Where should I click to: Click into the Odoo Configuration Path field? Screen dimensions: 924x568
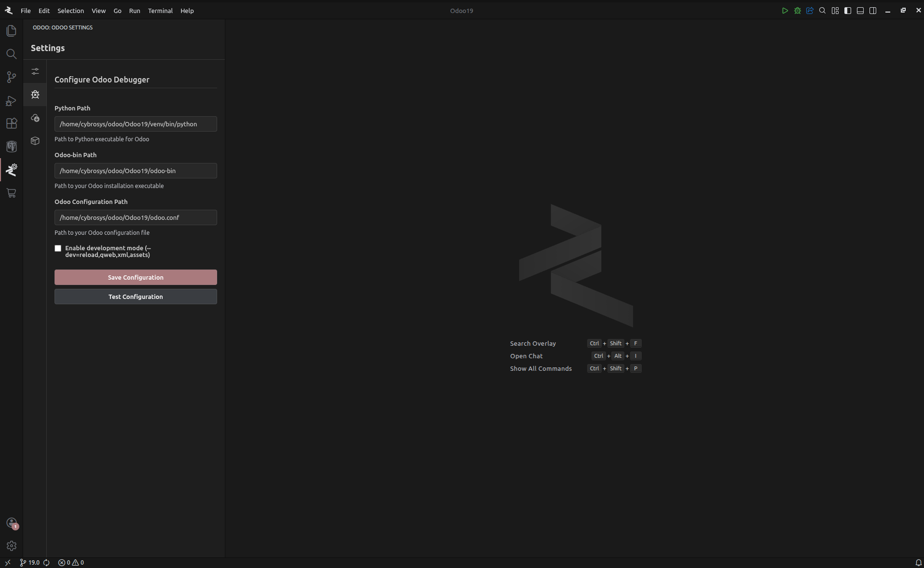[x=136, y=217]
